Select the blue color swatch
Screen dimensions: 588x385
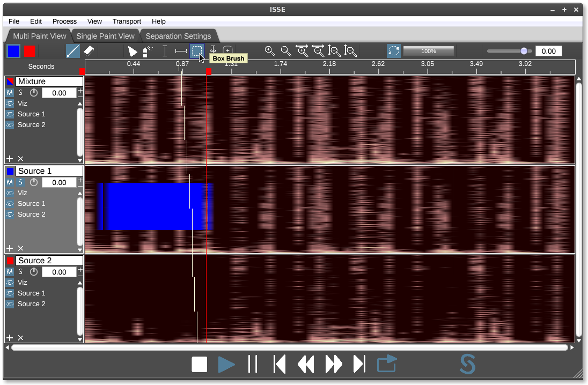pos(13,51)
